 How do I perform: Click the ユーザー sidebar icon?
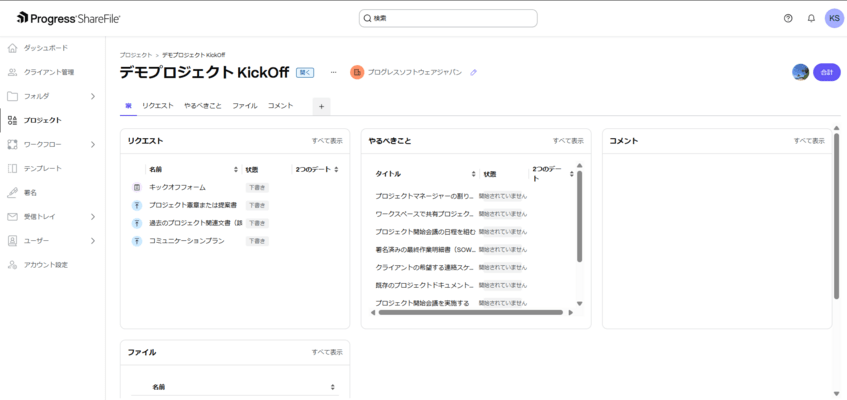tap(12, 241)
